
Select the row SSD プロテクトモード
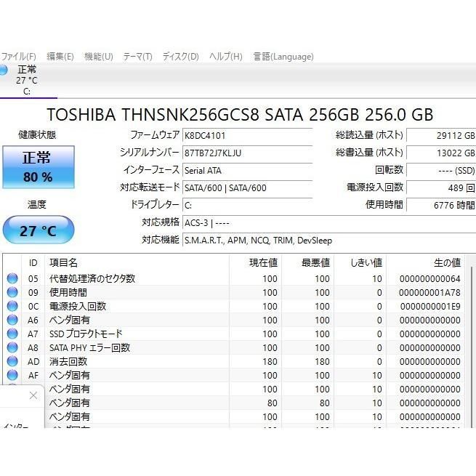click(234, 334)
